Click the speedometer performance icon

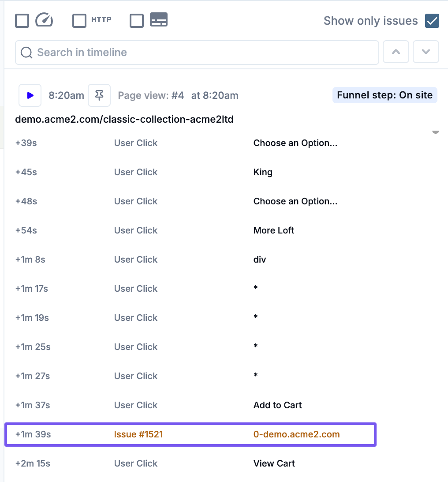click(x=44, y=20)
